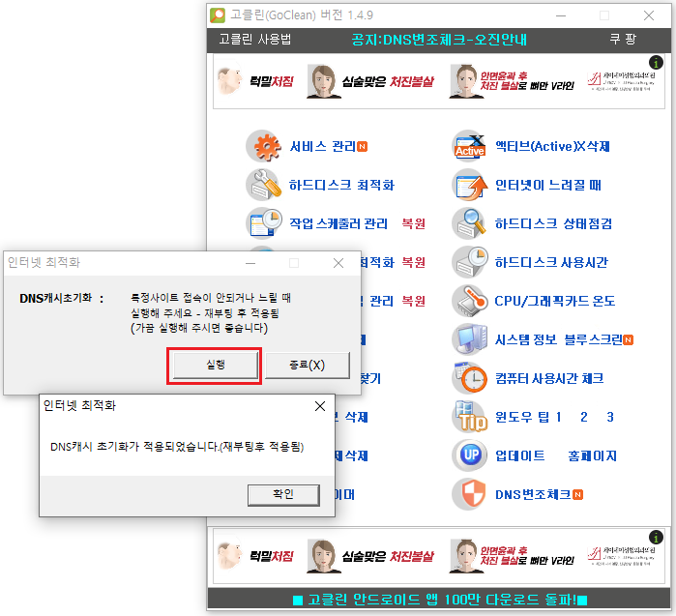Click 복원 beside partially hidden 최적화 row

[414, 262]
